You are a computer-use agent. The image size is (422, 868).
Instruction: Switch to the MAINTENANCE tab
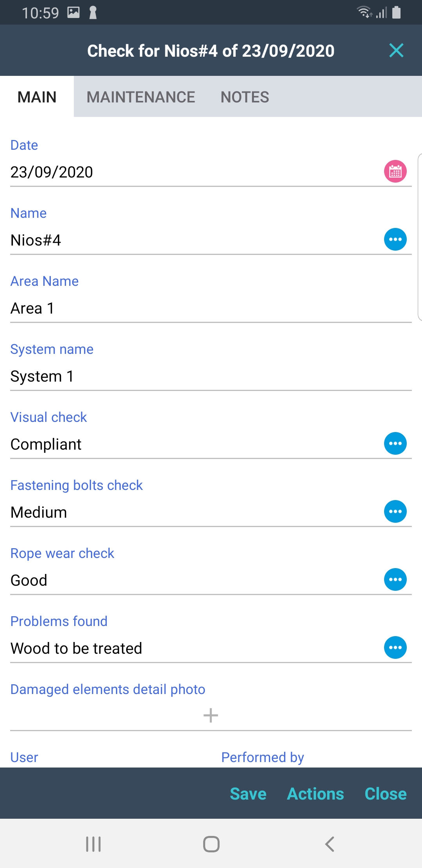[x=141, y=97]
